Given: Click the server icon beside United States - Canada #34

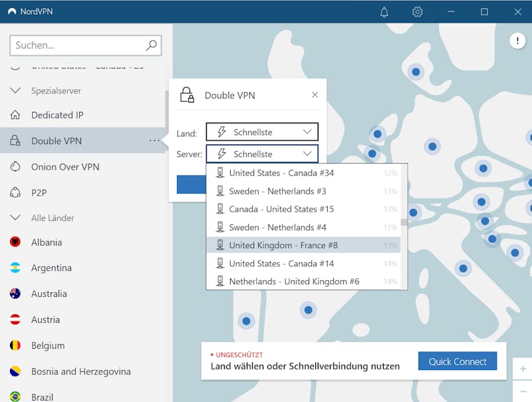Looking at the screenshot, I should click(x=220, y=172).
